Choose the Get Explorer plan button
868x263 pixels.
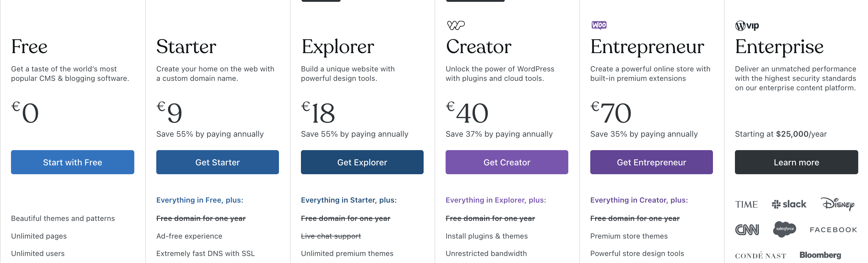point(362,162)
